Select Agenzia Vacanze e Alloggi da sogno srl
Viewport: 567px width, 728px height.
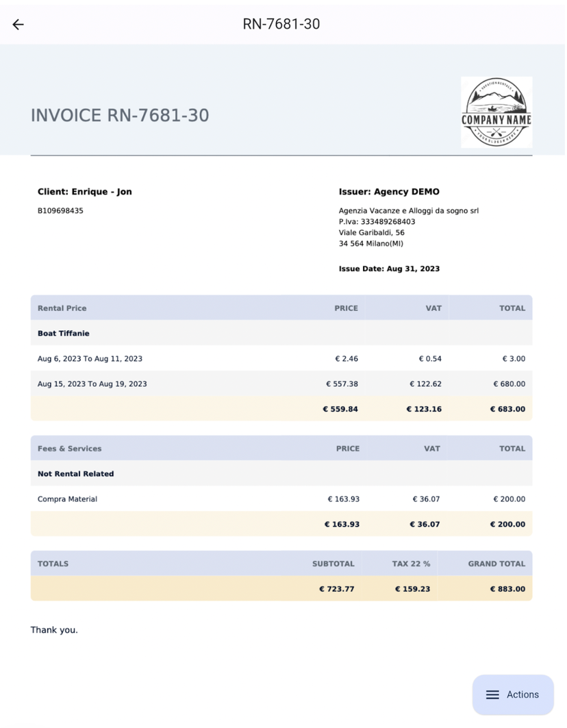409,211
